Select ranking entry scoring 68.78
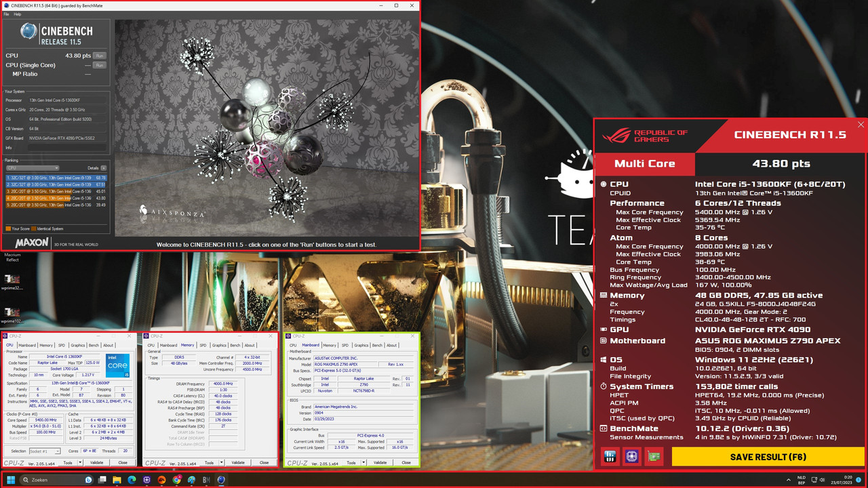The image size is (868, 488). pos(56,178)
